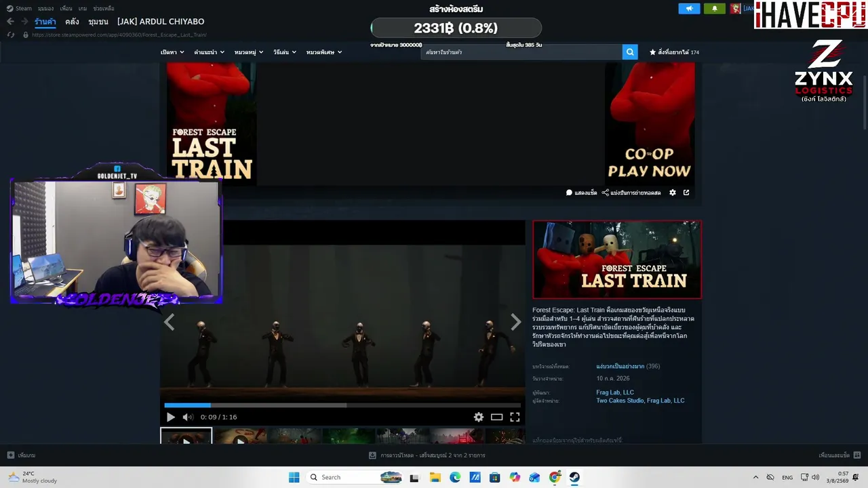The height and width of the screenshot is (488, 868).
Task: Show hidden system tray icons
Action: pos(756,477)
